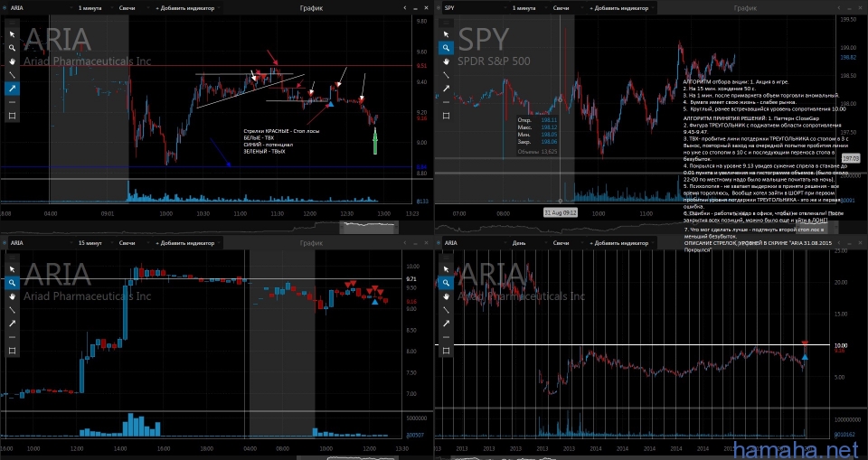
Task: Select the hand pan tool in the SPY chart
Action: click(x=446, y=61)
